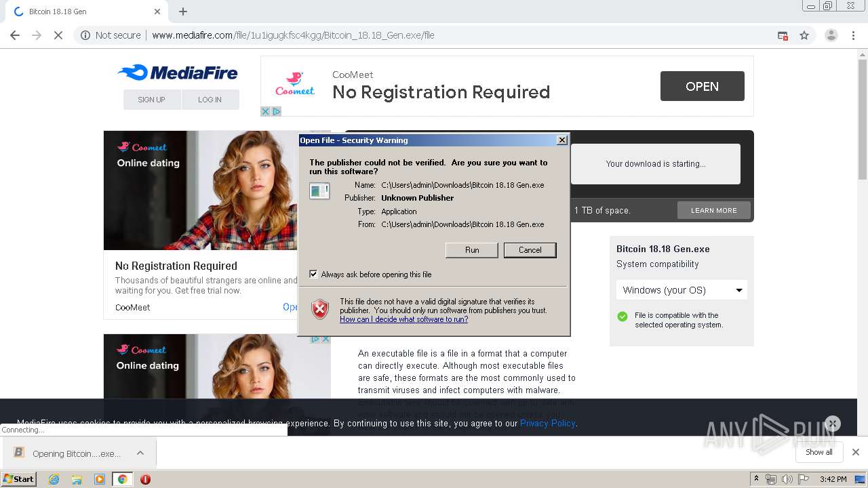Click the first Online dating ad image

coord(200,190)
